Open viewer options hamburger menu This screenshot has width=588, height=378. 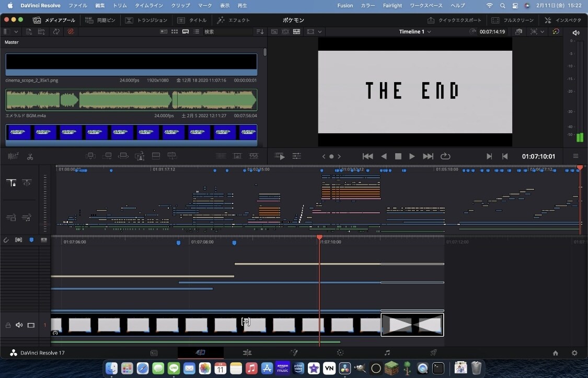click(x=575, y=156)
